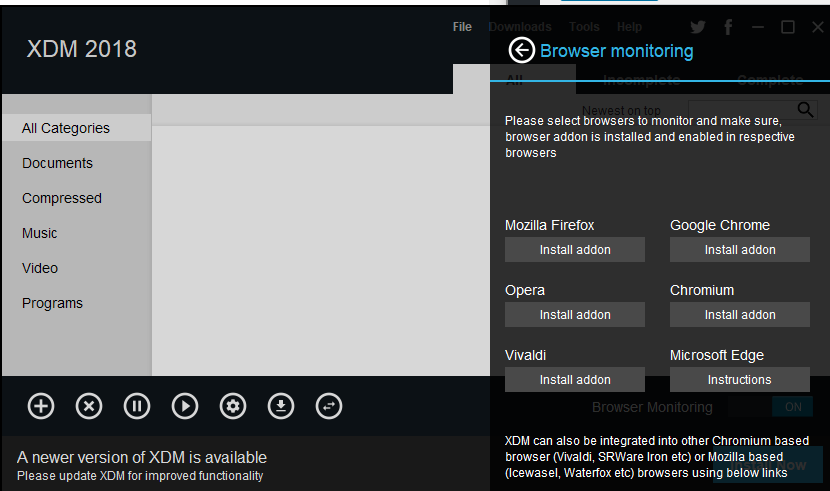Open the File menu
Viewport: 830px width, 491px height.
462,27
